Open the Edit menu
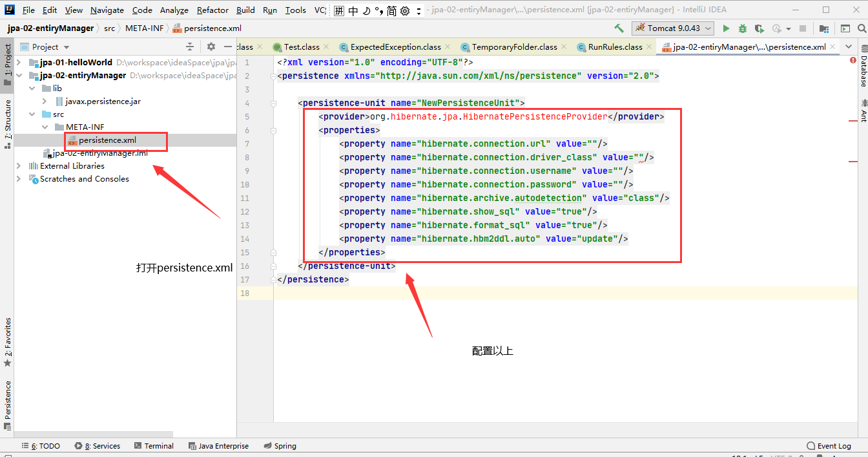Screen dimensions: 868x457 pos(50,10)
